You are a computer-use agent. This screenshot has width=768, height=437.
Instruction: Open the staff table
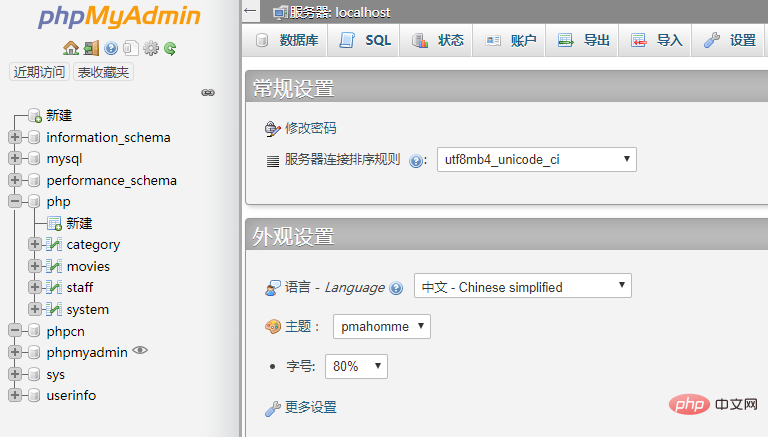[80, 287]
